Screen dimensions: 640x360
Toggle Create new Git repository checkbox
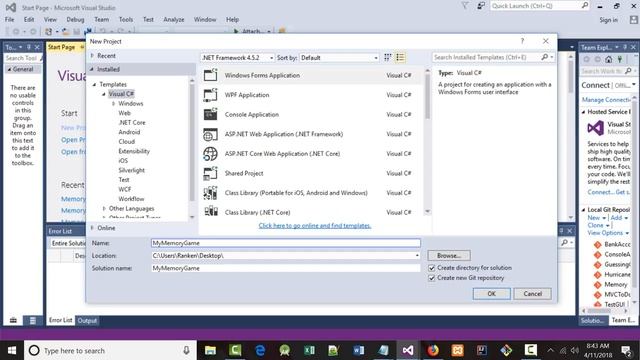point(431,278)
